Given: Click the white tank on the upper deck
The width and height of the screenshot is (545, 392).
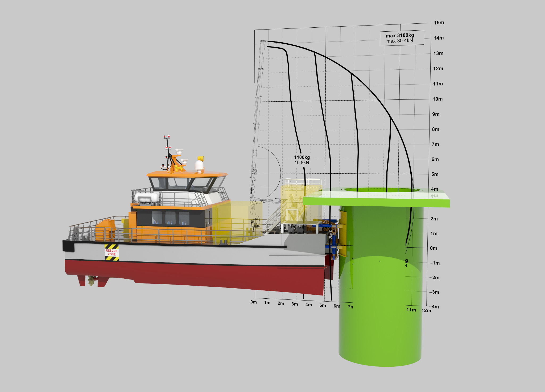Looking at the screenshot, I should click(147, 198).
